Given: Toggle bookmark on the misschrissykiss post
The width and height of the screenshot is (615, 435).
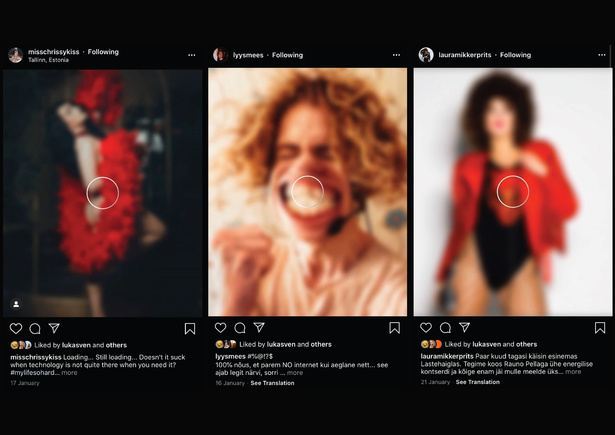Looking at the screenshot, I should 190,328.
